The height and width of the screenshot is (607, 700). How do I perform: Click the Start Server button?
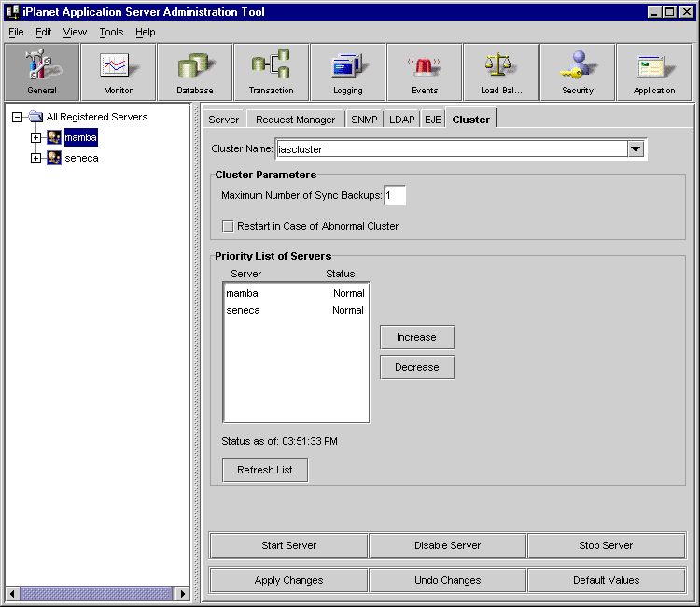point(288,545)
